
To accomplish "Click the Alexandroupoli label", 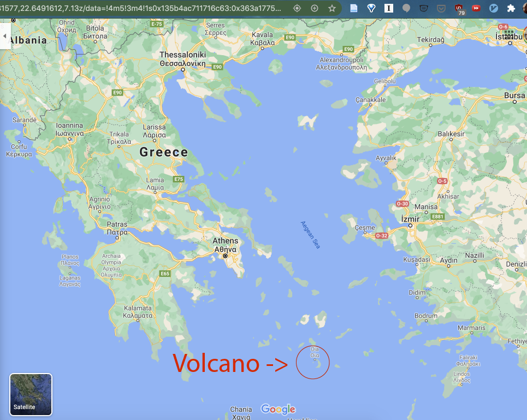I will (341, 63).
